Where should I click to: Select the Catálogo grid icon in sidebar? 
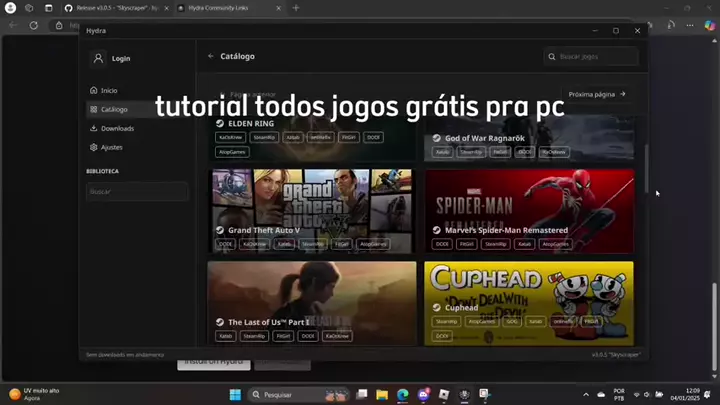pos(94,109)
